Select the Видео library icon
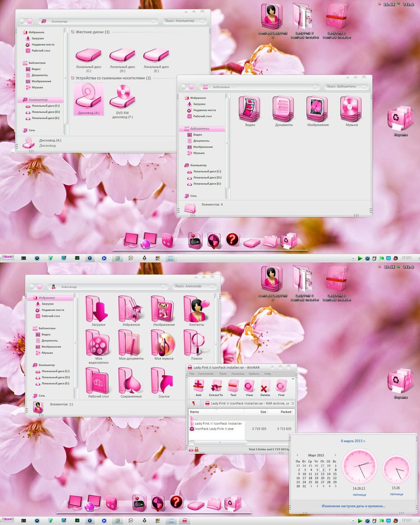The image size is (420, 525). pyautogui.click(x=249, y=107)
